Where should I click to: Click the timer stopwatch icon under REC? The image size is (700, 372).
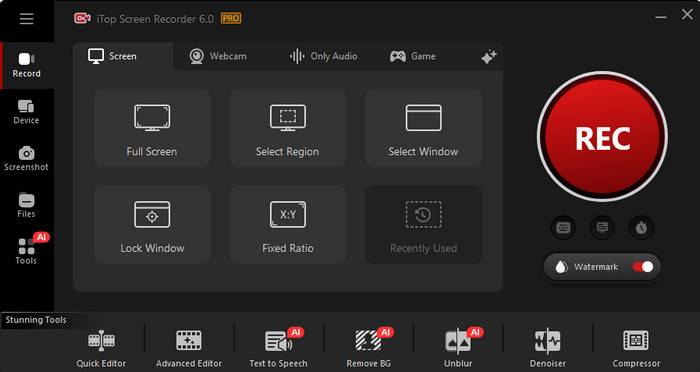point(642,228)
